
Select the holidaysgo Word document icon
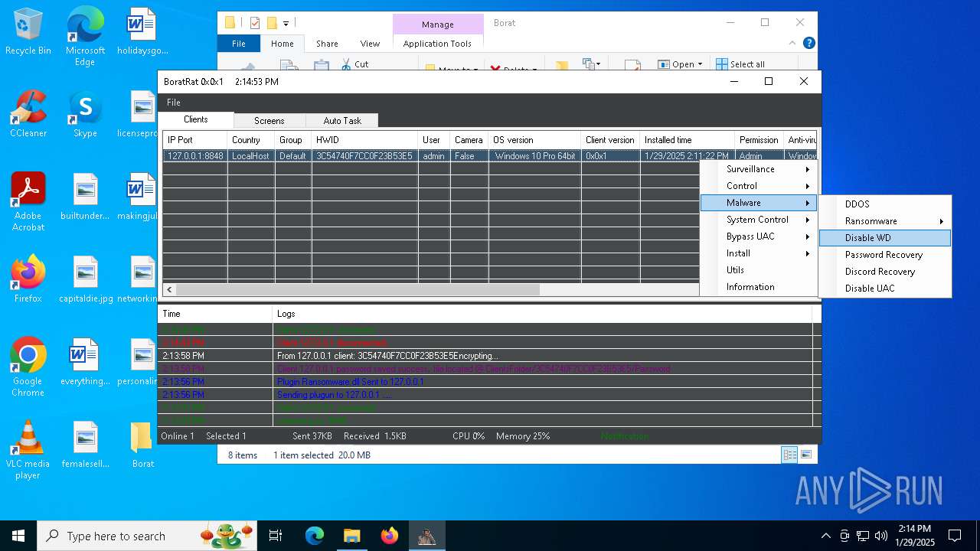tap(142, 32)
